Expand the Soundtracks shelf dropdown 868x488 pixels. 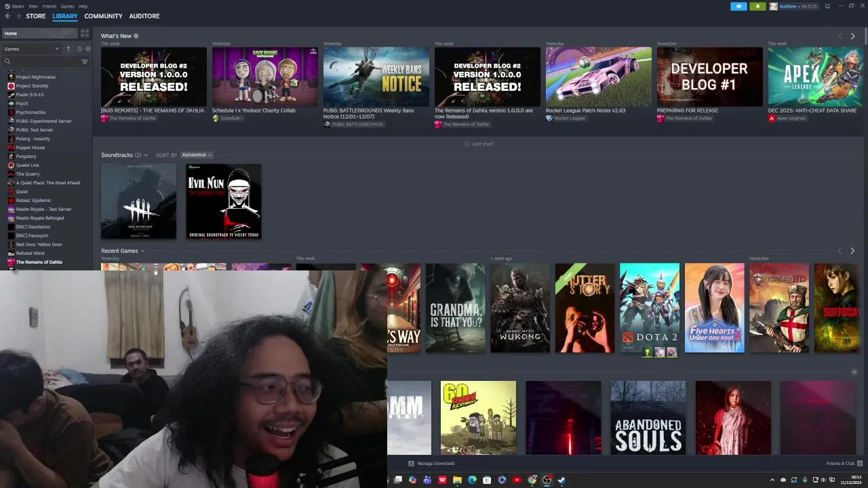[146, 155]
